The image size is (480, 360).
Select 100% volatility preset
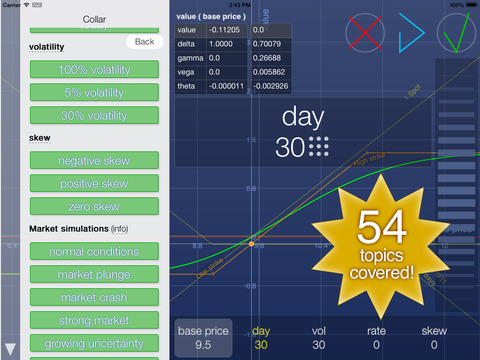click(x=94, y=70)
